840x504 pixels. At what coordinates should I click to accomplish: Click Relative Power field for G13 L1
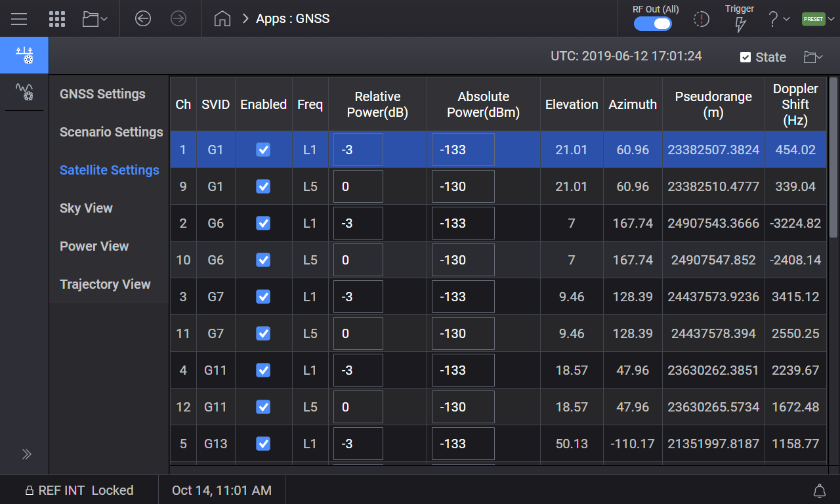(358, 444)
